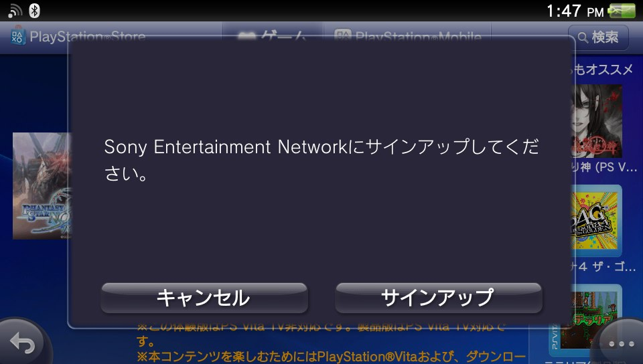This screenshot has height=364, width=643.
Task: Tap the オススメ section heading
Action: (603, 70)
